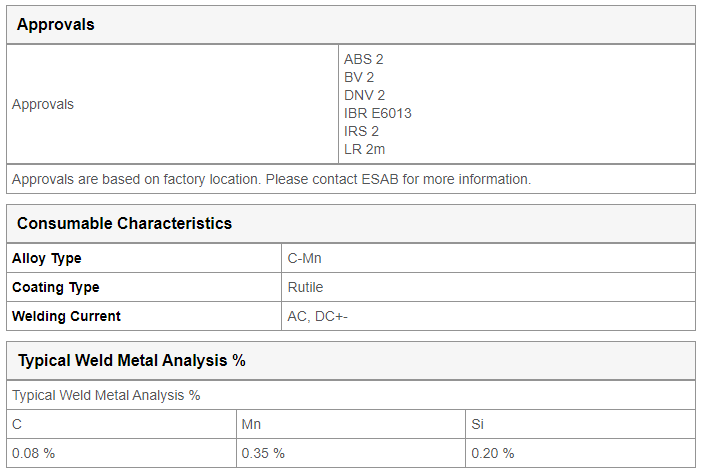Click the 0.20 % silicon value

[x=492, y=453]
